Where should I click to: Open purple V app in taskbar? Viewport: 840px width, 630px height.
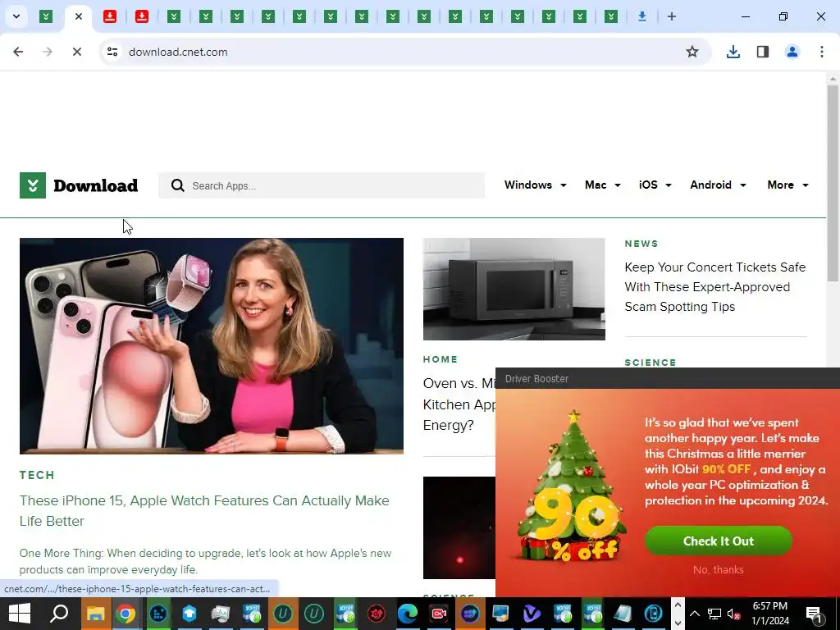(532, 614)
